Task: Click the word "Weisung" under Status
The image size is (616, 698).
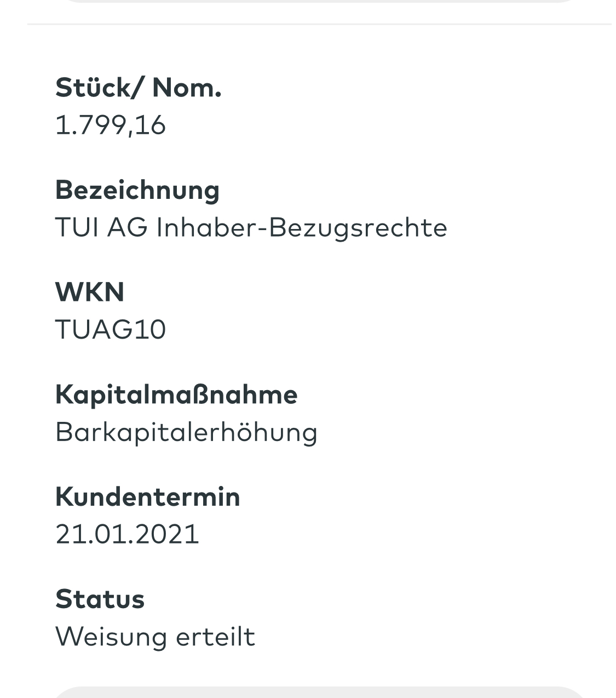Action: pyautogui.click(x=111, y=637)
